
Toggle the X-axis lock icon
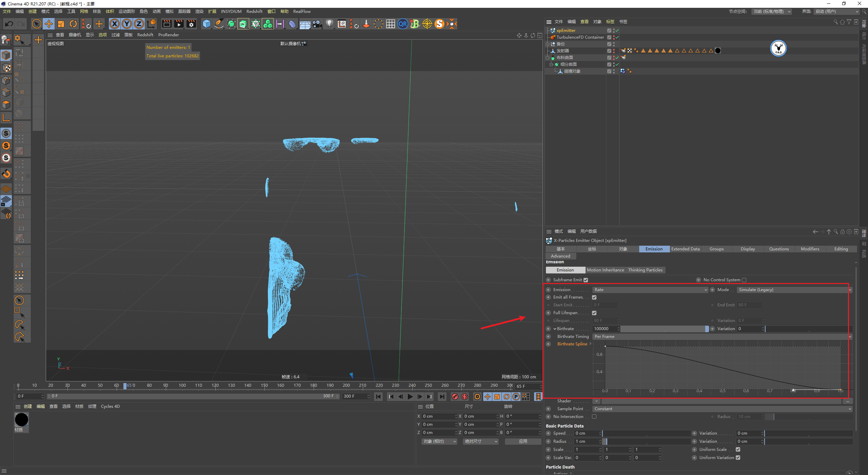tap(115, 24)
